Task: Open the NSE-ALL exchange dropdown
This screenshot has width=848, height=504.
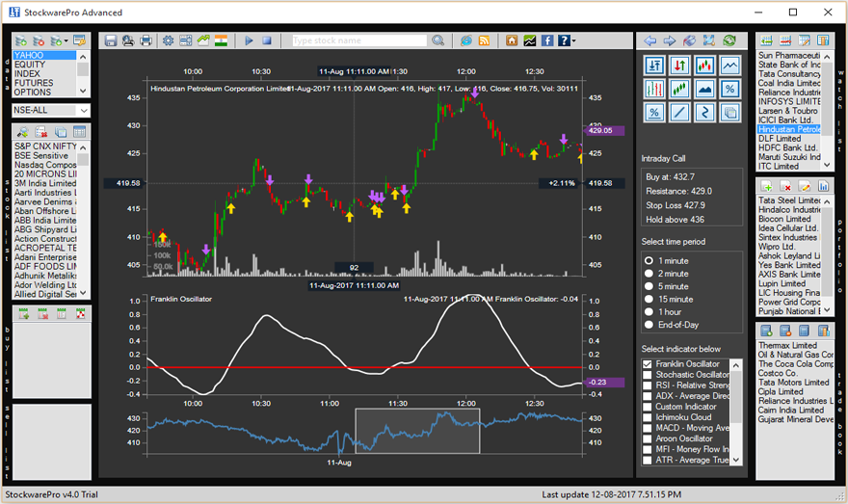Action: (x=84, y=111)
